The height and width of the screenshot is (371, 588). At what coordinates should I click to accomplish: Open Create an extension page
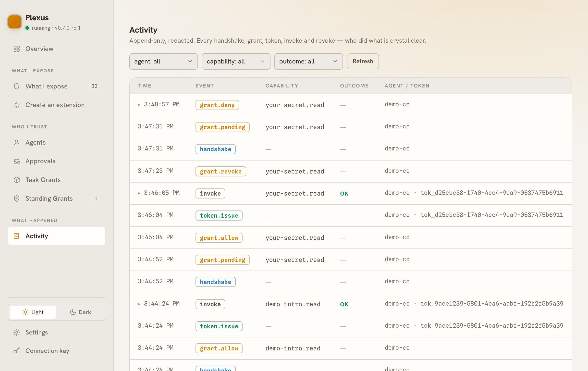coord(57,105)
